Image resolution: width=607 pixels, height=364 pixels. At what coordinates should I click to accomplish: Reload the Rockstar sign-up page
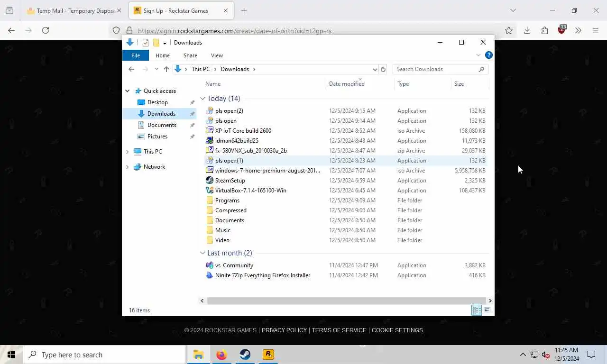pos(46,30)
